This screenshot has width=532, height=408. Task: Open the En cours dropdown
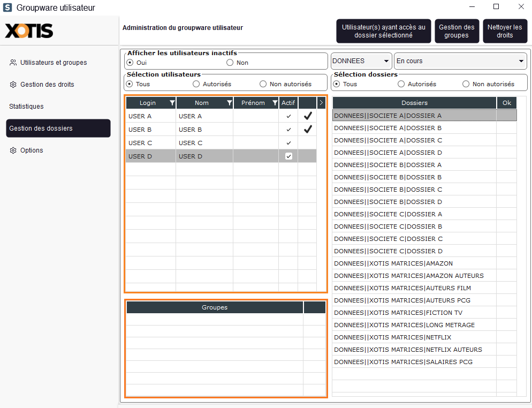click(460, 61)
